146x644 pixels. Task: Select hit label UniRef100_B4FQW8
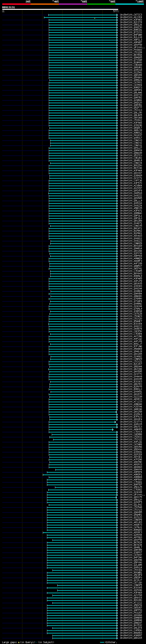coord(131,35)
